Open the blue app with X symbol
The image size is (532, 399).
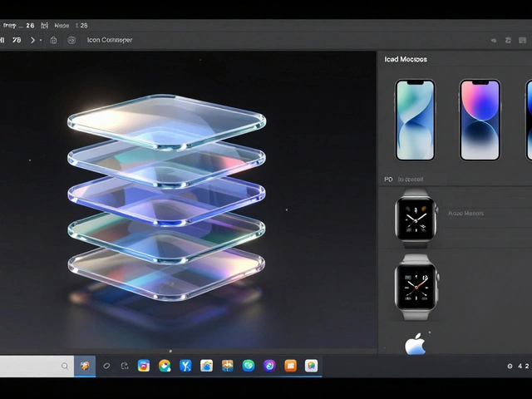185,366
